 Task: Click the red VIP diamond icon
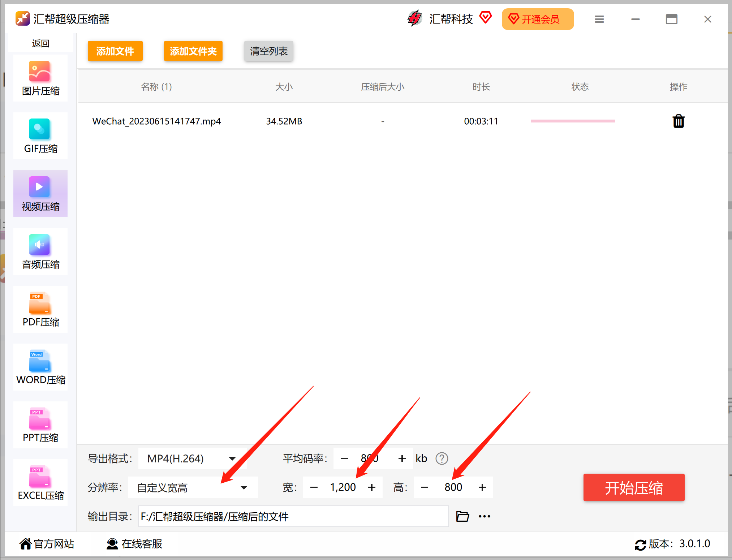click(486, 17)
